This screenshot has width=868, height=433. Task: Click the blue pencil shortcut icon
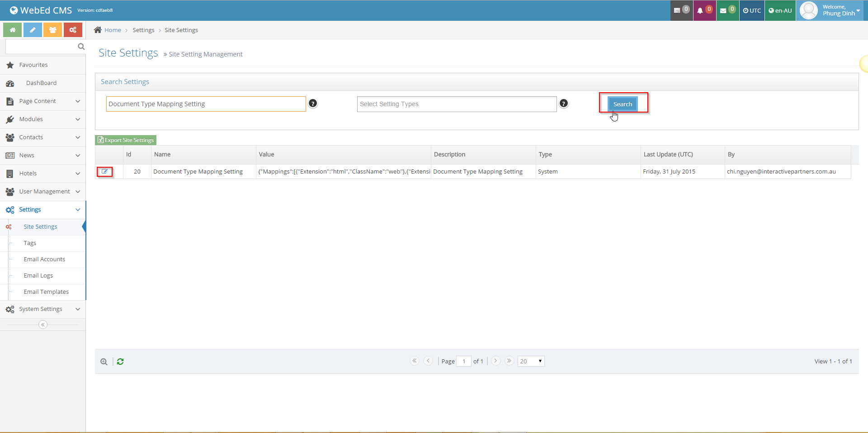pos(33,30)
